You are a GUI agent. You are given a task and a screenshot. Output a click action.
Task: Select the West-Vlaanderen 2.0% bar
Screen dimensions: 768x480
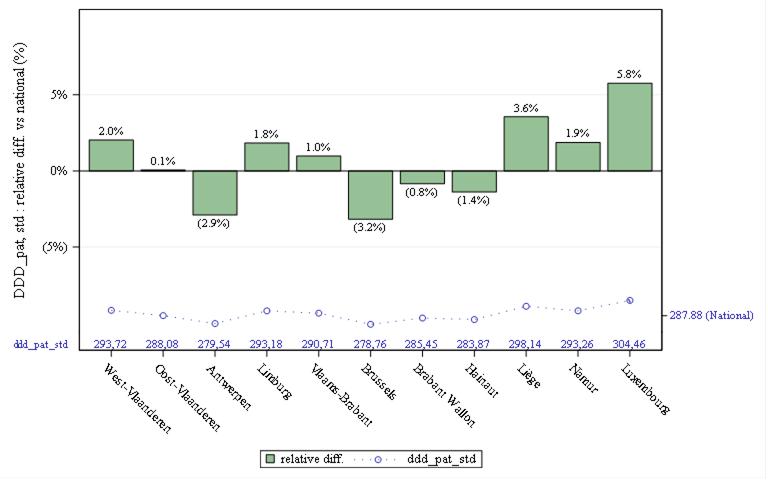coord(111,155)
